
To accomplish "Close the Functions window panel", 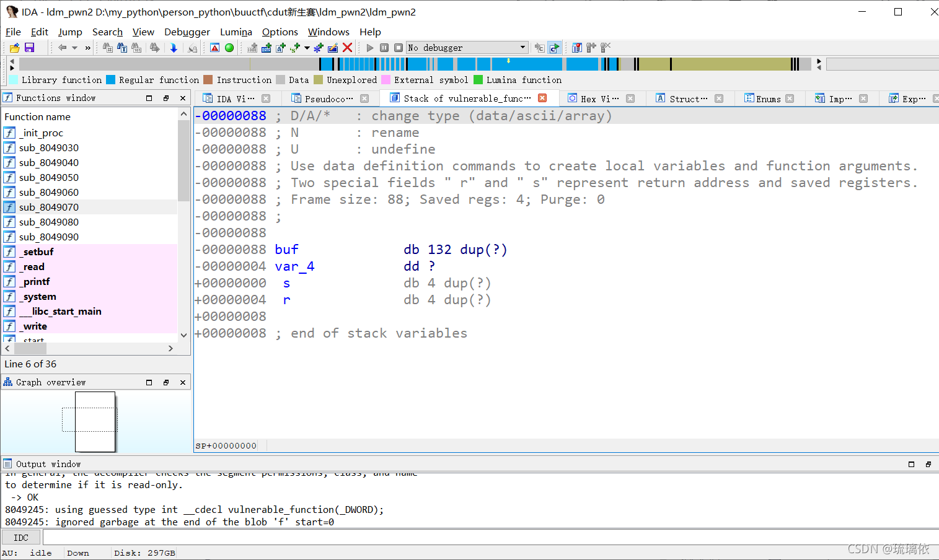I will point(183,98).
